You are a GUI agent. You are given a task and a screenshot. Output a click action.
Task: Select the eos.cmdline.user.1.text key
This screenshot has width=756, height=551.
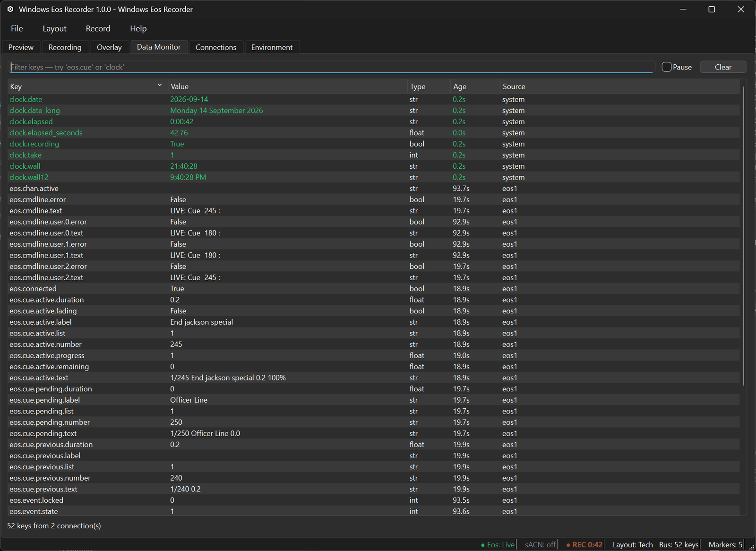tap(46, 255)
